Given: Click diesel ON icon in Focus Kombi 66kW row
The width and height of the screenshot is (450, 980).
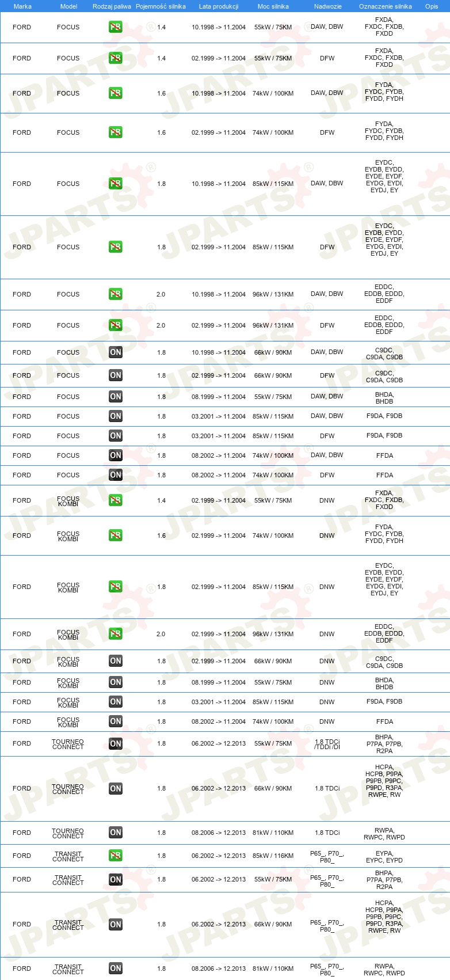Looking at the screenshot, I should coord(115,661).
